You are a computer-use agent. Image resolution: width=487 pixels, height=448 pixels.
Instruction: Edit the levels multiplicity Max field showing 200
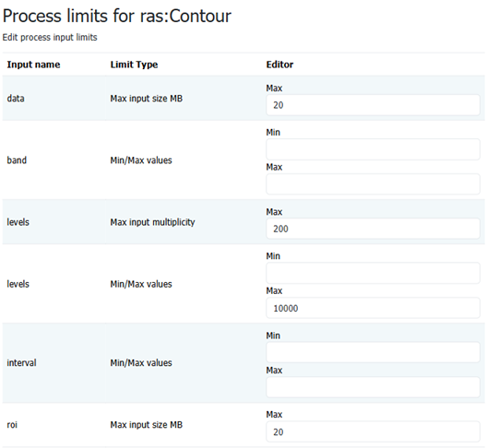coord(373,229)
